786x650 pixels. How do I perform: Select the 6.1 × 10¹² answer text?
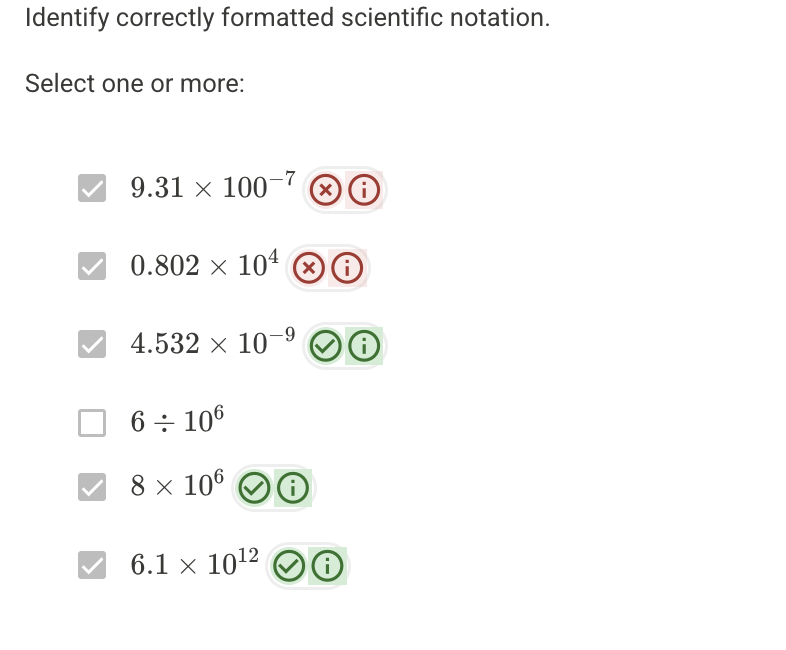194,565
